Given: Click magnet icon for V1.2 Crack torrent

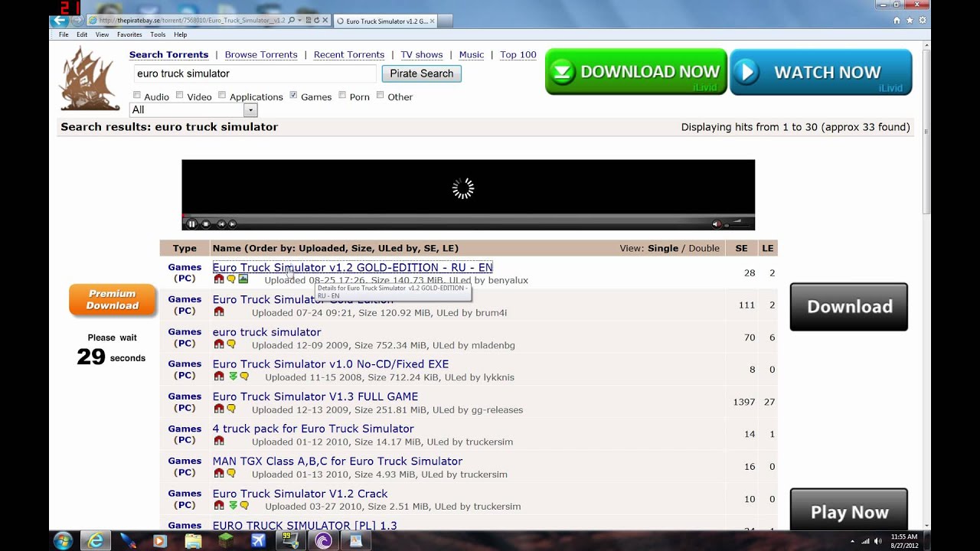Looking at the screenshot, I should coord(219,506).
